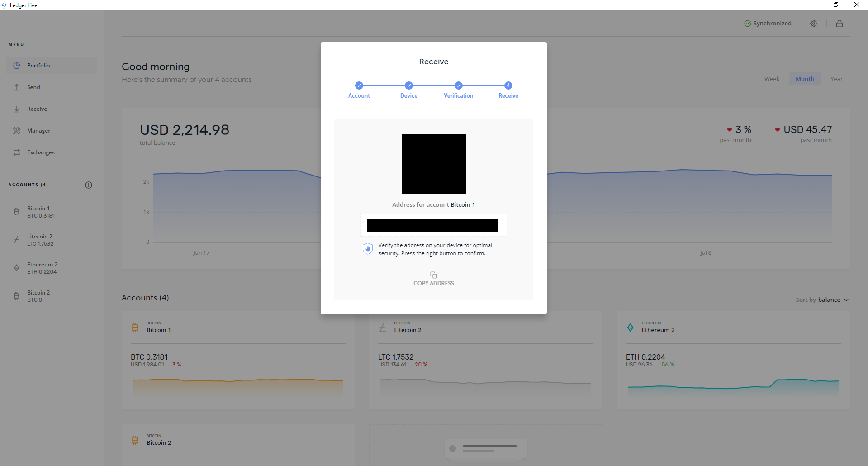
Task: Click the Verification step circle
Action: tap(459, 86)
